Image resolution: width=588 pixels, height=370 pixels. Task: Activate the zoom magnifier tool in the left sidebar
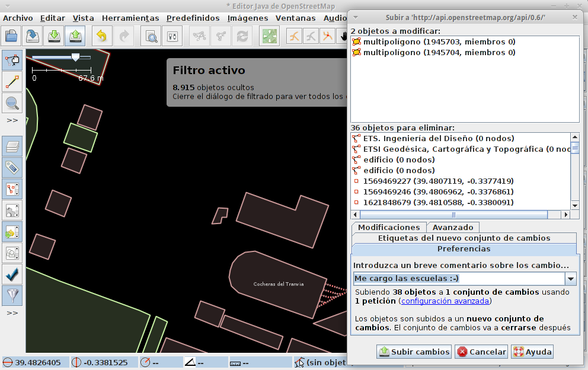pos(12,103)
